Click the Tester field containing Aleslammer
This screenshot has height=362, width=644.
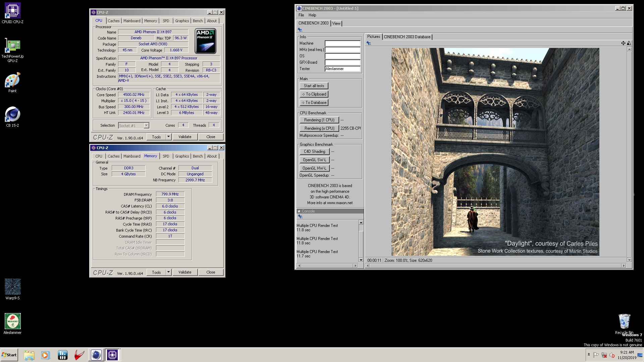(342, 69)
